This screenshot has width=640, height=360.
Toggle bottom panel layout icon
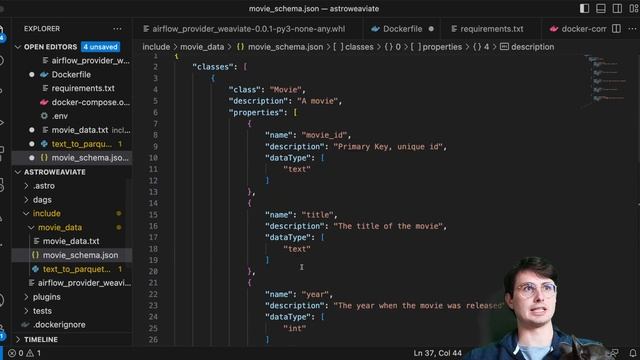coord(600,8)
